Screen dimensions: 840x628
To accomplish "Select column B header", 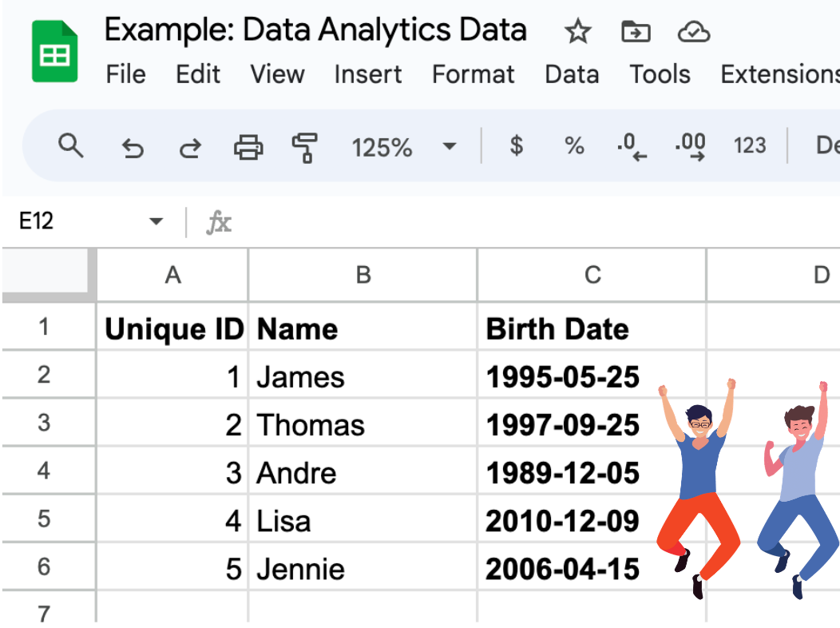I will tap(363, 275).
